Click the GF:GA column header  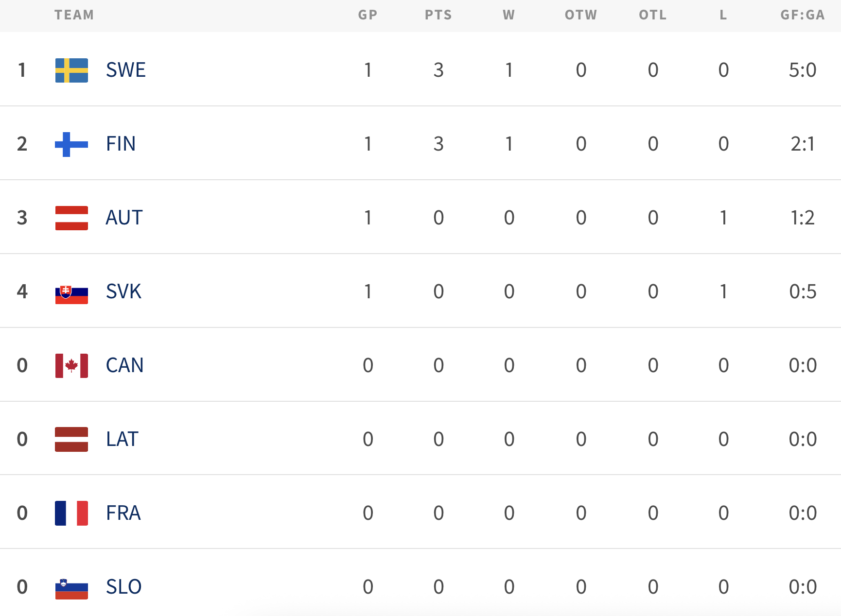pos(803,15)
